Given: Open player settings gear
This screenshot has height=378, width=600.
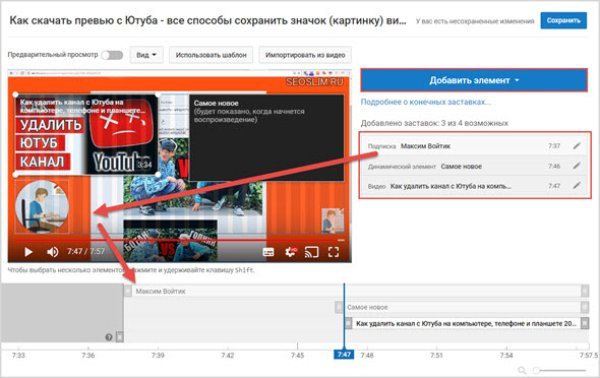Looking at the screenshot, I should (290, 252).
